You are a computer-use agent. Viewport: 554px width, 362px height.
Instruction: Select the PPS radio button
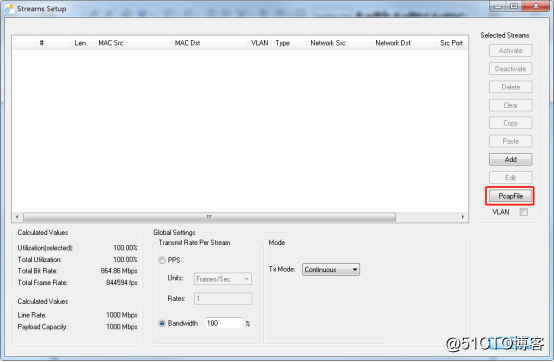click(x=162, y=260)
